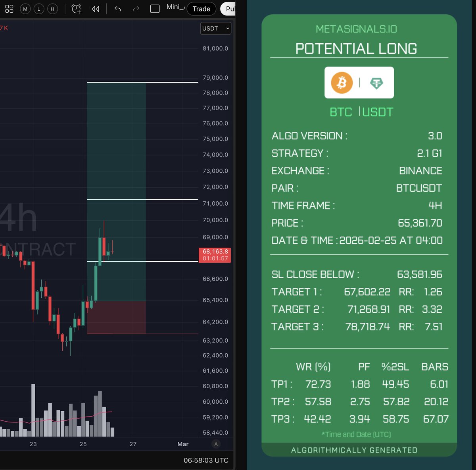This screenshot has width=476, height=470.
Task: Click the SL CLOSE BELOW value 63,581.96
Action: [x=420, y=274]
